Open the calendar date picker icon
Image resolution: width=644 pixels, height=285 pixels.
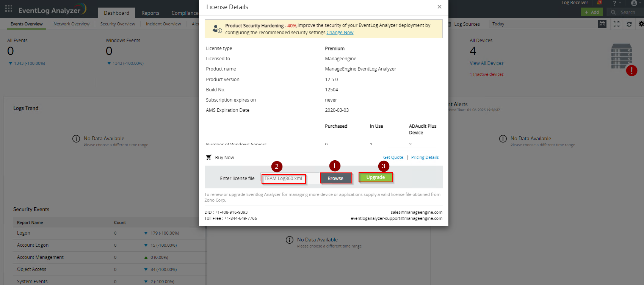(x=602, y=24)
